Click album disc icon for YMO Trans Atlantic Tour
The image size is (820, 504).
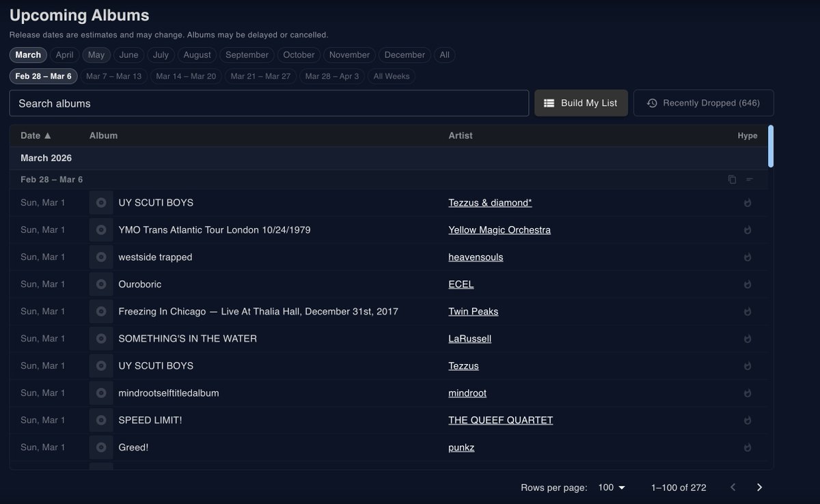[x=101, y=230]
